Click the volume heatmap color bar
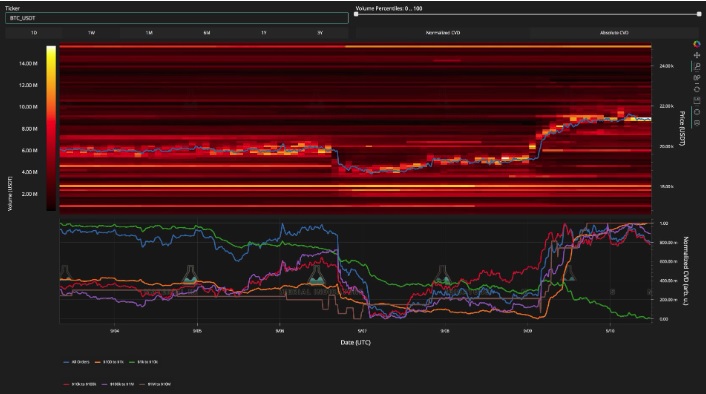This screenshot has width=706, height=394. tap(51, 128)
